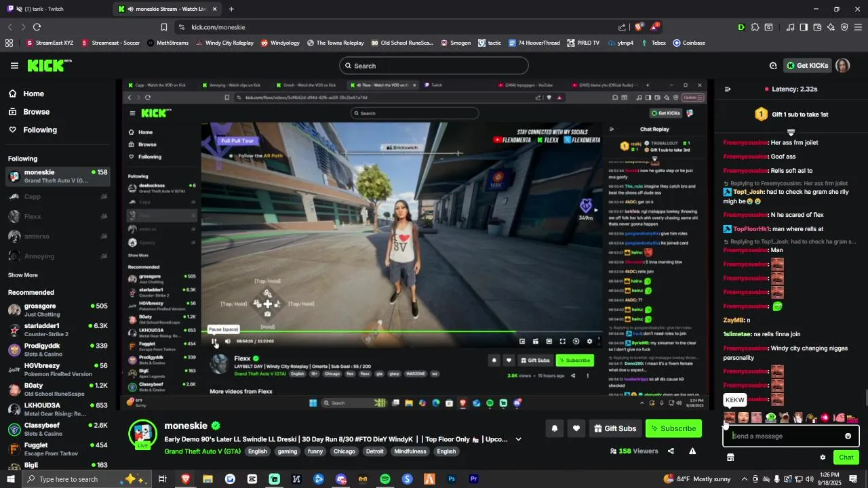Focus the Kick Search box
868x488 pixels.
(434, 66)
